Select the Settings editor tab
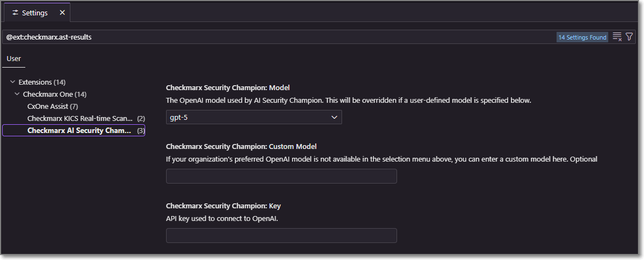The height and width of the screenshot is (260, 644). click(35, 13)
